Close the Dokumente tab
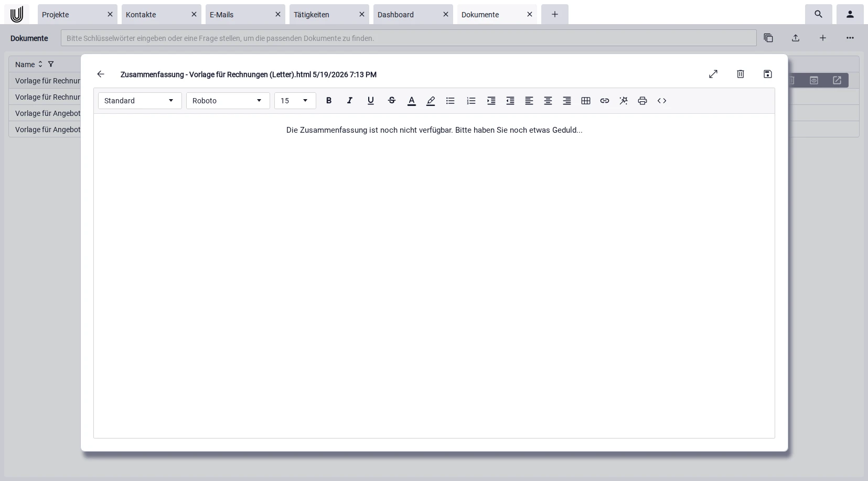 coord(530,15)
